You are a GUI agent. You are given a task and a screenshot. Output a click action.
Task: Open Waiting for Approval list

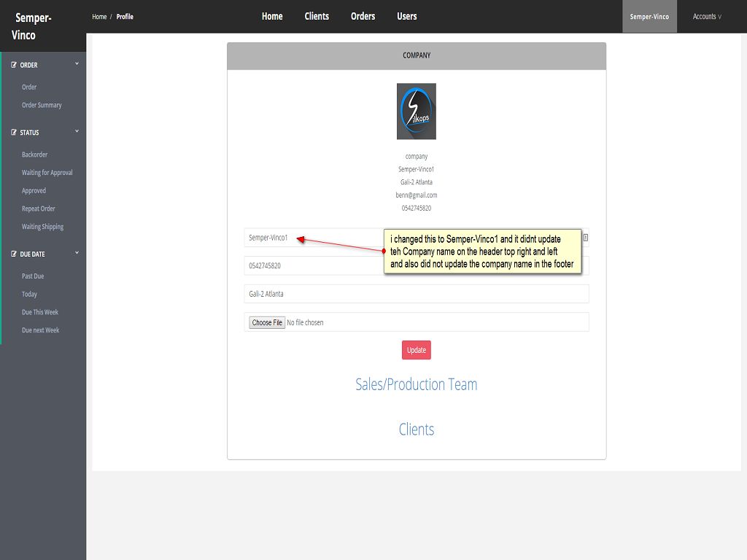[47, 173]
